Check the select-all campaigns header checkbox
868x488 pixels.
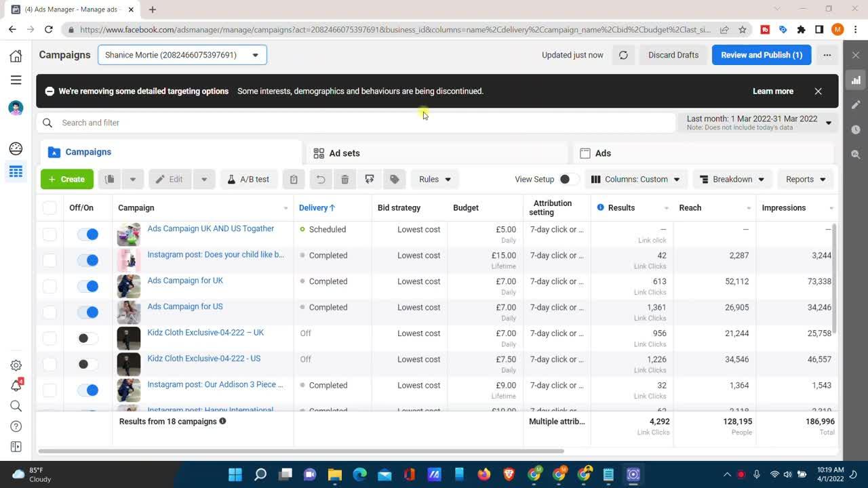point(50,207)
